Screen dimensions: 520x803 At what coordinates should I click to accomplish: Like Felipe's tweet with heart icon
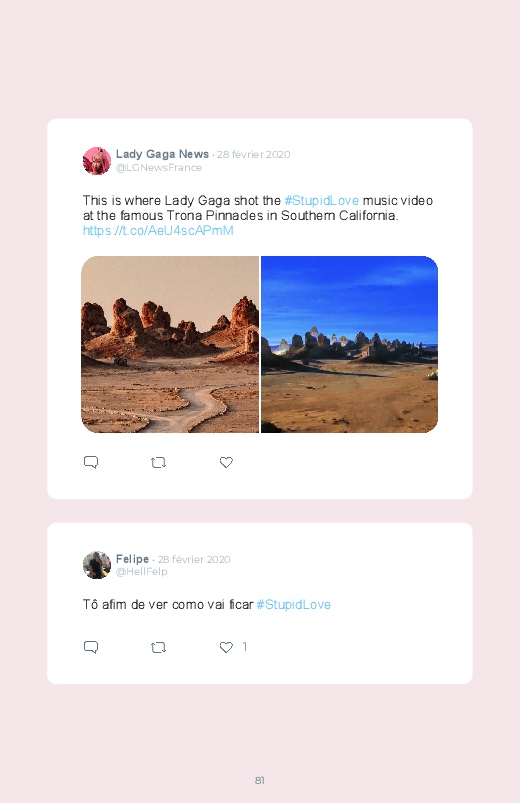[226, 647]
